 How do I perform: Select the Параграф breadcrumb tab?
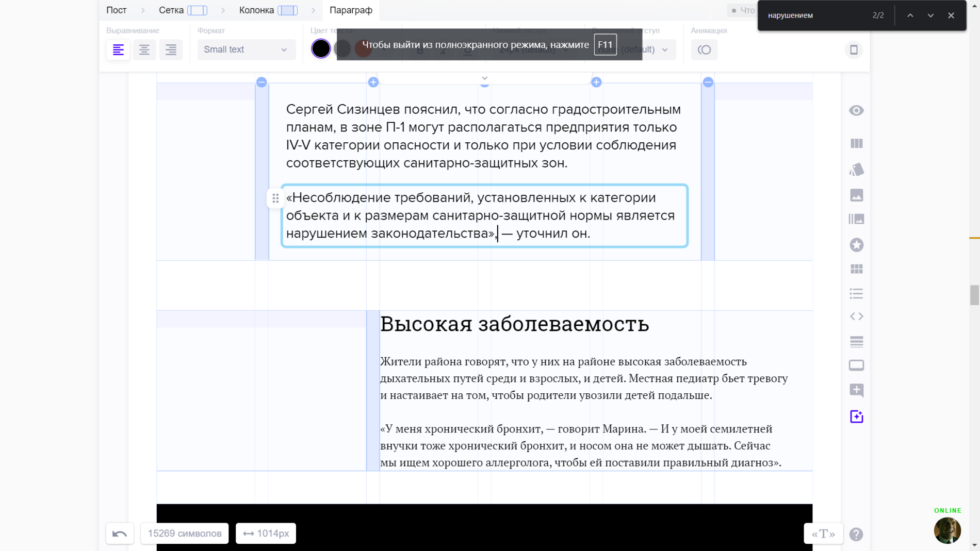pos(351,10)
